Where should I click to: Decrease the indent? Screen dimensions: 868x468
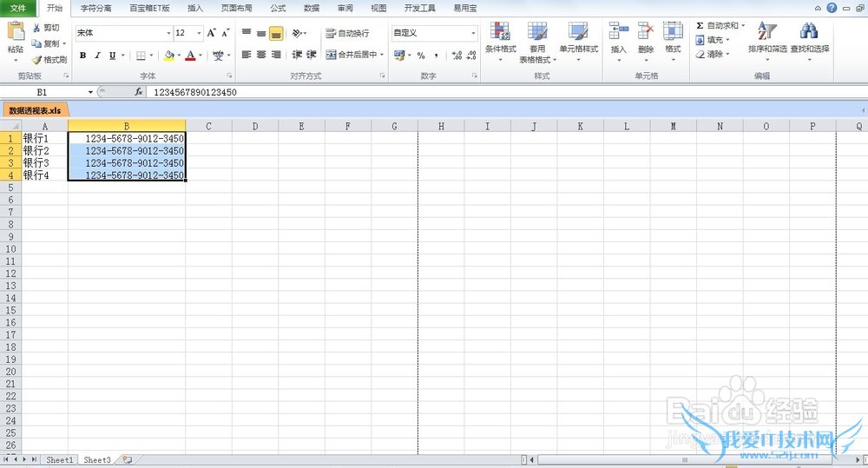click(x=297, y=55)
